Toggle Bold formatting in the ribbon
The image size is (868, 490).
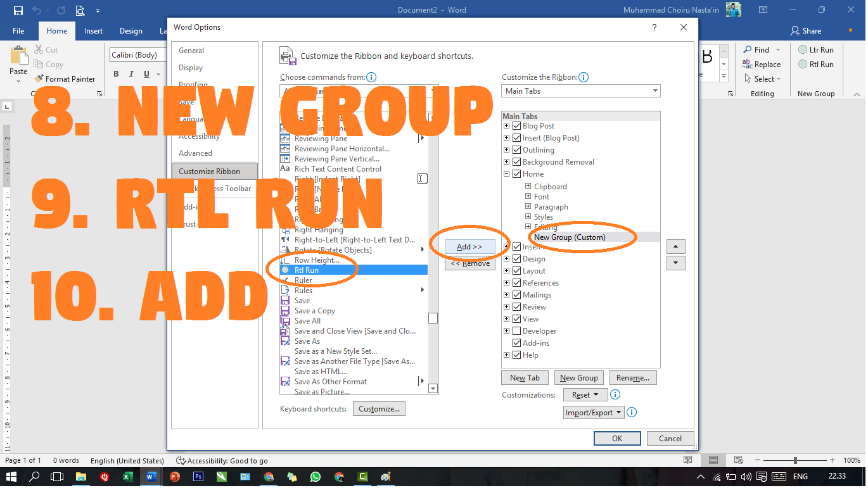coord(116,74)
